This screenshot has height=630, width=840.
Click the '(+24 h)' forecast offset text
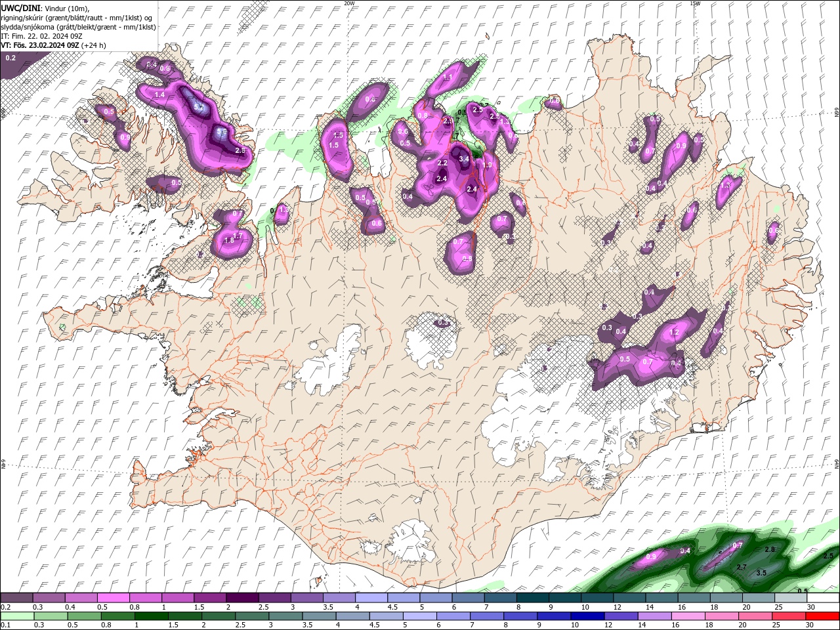coord(94,45)
